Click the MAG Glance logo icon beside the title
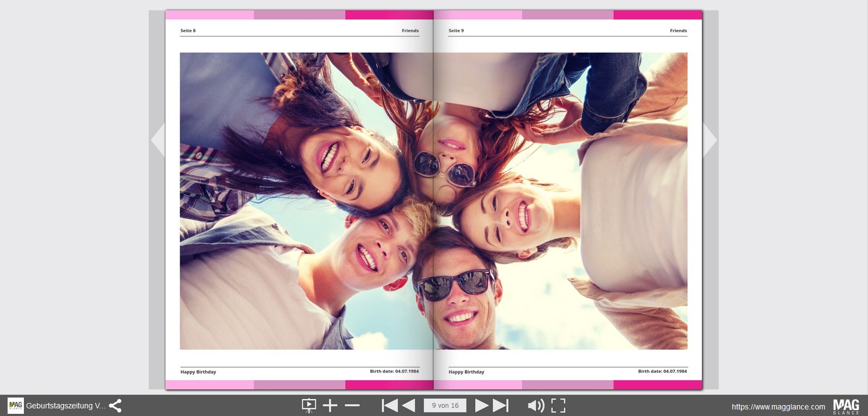868x416 pixels. [16, 406]
